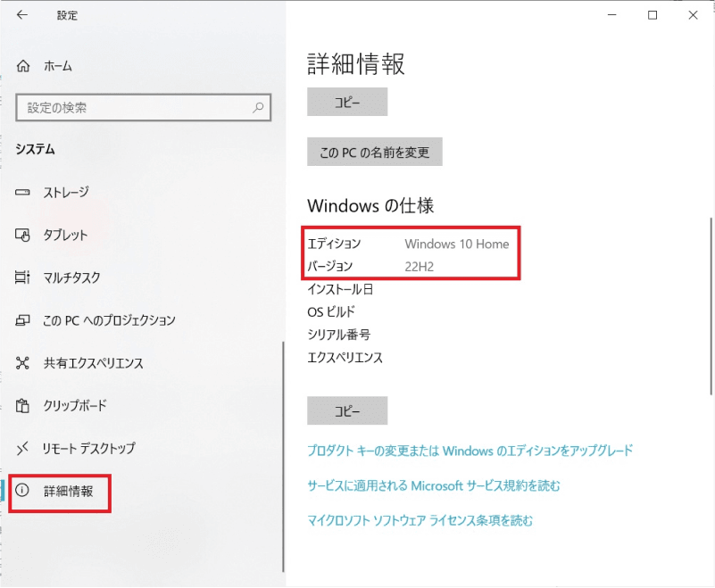The width and height of the screenshot is (715, 588).
Task: Click the リモートデスクトップ remote desktop icon
Action: coord(22,448)
